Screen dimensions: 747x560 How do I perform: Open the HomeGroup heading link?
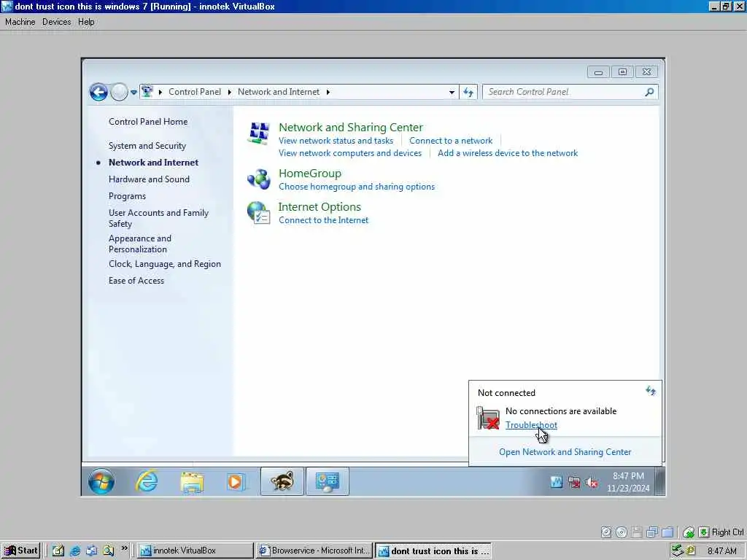(310, 174)
